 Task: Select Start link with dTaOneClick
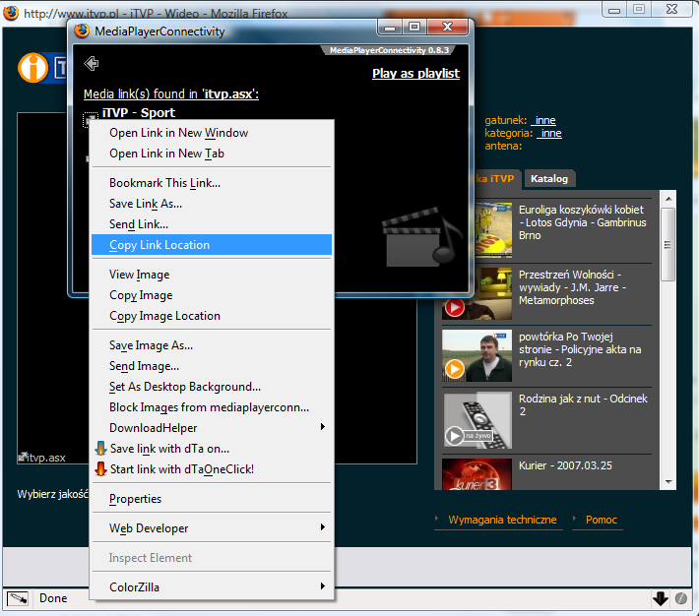click(181, 469)
